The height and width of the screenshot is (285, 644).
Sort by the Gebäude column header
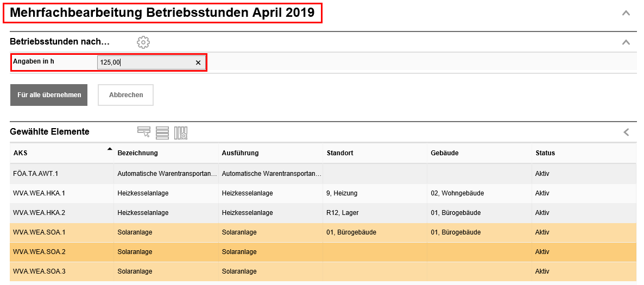coord(444,153)
